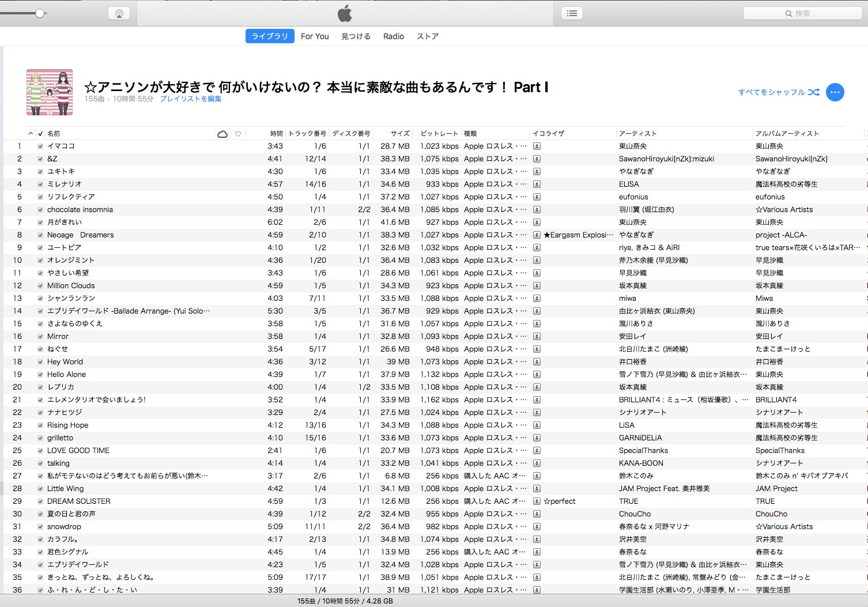The image size is (868, 607).
Task: Click the blue more options ellipsis button
Action: point(835,92)
